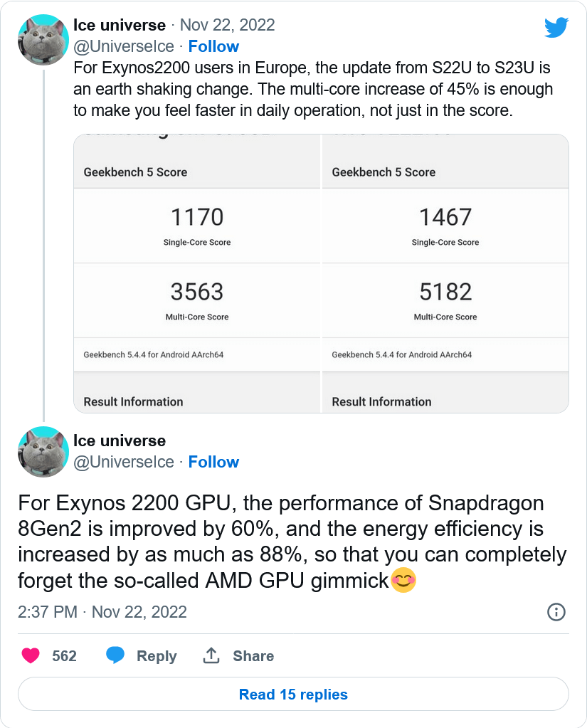Click the Share label

[x=253, y=656]
